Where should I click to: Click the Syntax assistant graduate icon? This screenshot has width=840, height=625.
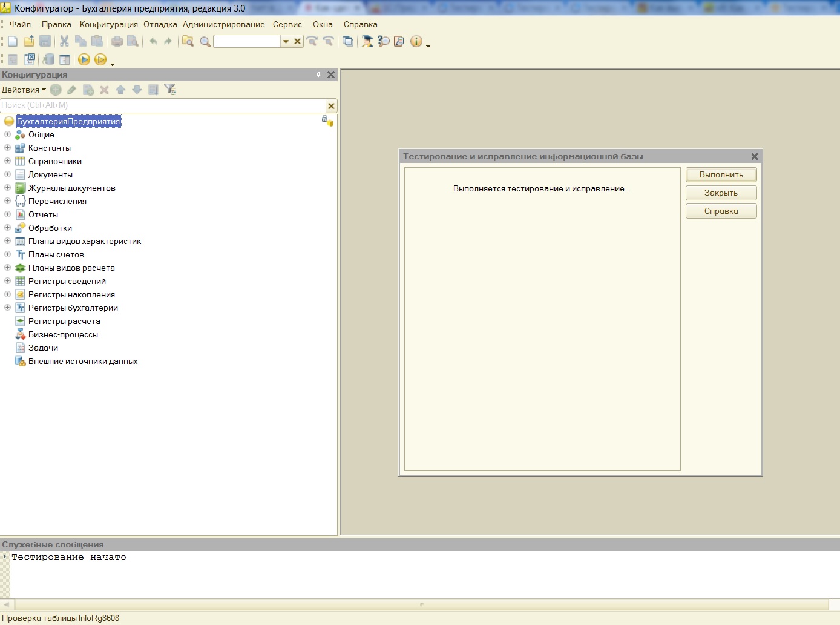(367, 41)
